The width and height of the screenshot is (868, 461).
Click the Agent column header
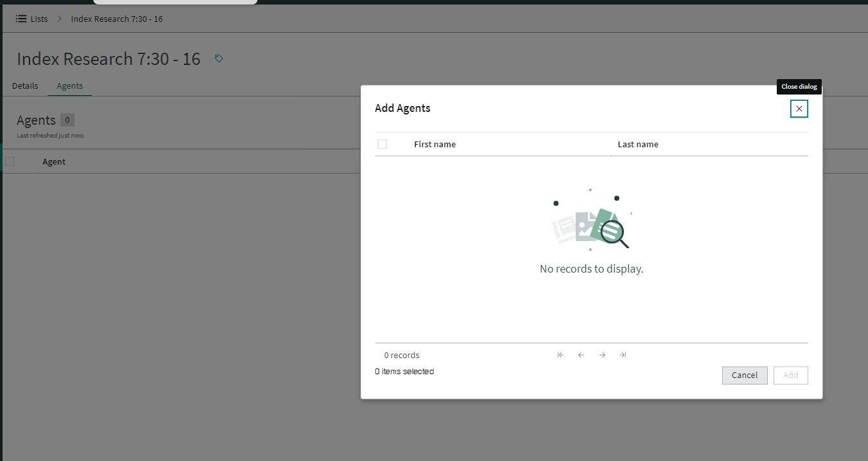pyautogui.click(x=54, y=161)
